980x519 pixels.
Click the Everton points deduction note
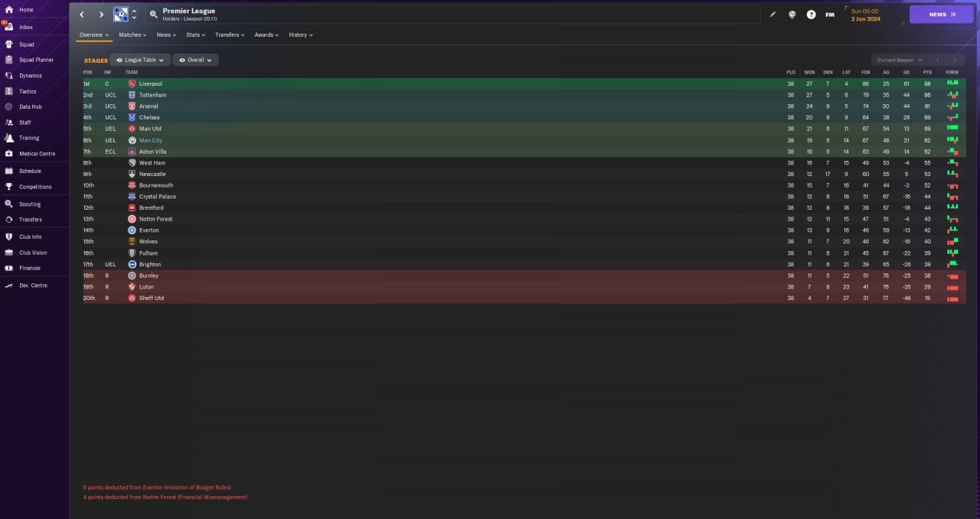[x=157, y=487]
